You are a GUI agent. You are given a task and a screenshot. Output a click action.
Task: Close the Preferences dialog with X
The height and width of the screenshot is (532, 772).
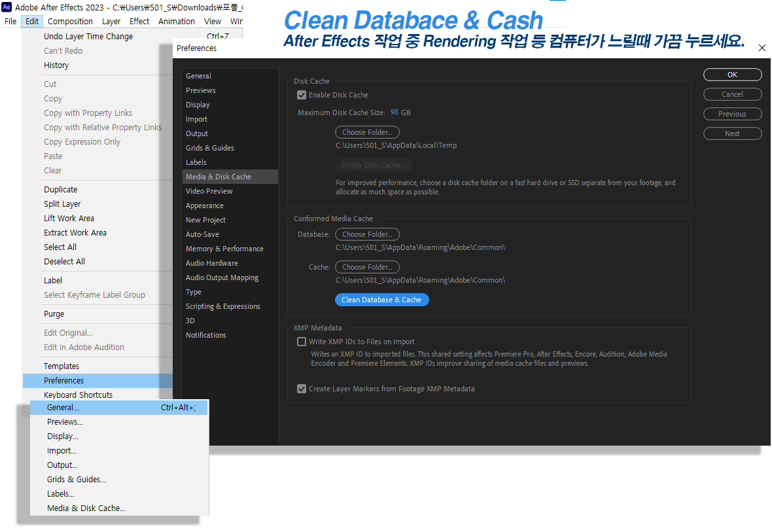click(762, 48)
